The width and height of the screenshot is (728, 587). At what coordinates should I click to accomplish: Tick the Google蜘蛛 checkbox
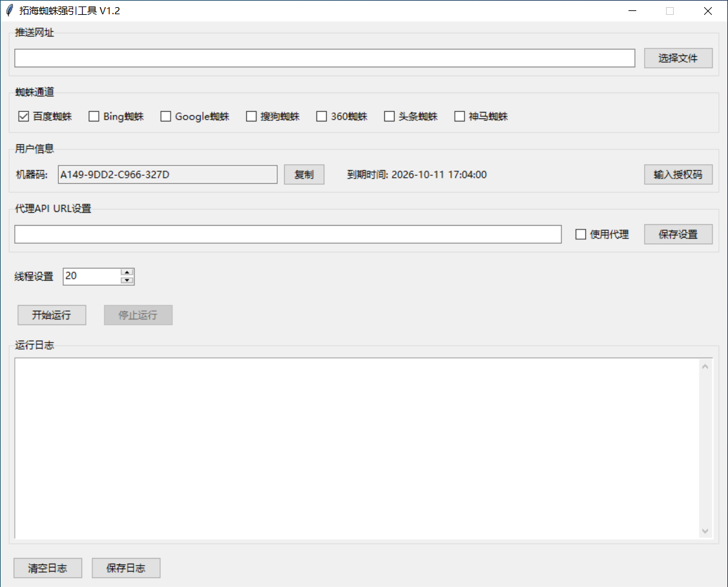pos(166,116)
